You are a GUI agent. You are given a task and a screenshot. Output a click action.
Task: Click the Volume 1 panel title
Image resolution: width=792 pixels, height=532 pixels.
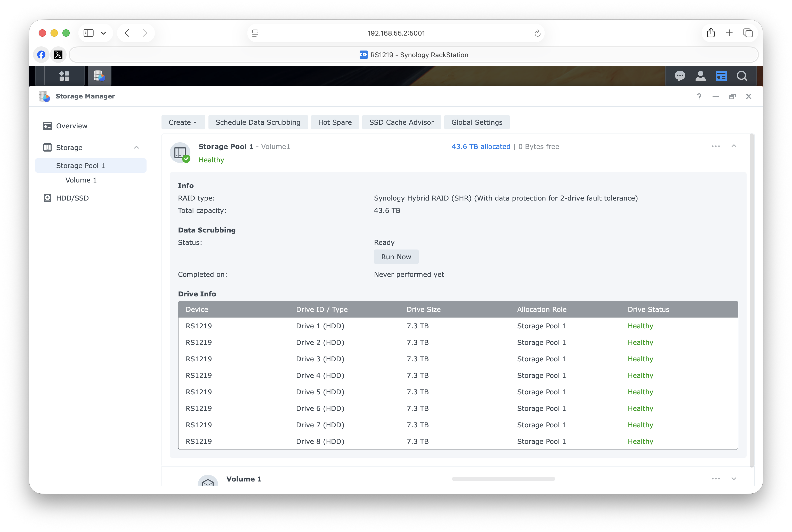pos(244,479)
